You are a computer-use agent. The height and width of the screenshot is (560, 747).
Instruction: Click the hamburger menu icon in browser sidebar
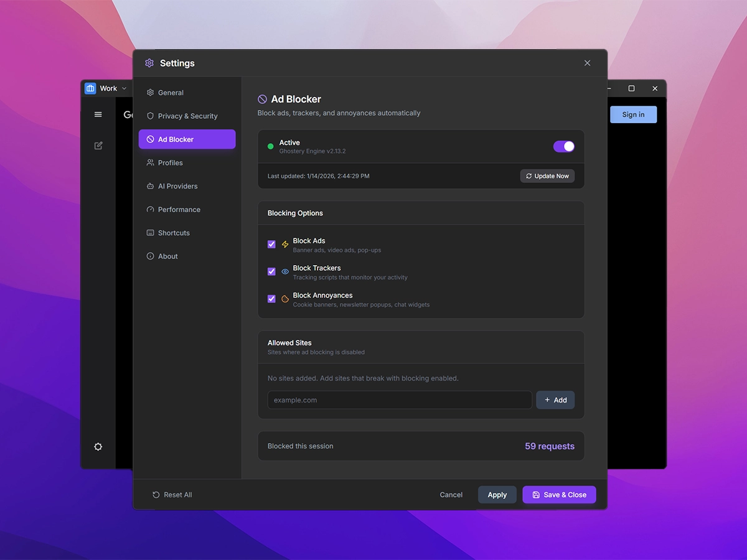click(98, 114)
